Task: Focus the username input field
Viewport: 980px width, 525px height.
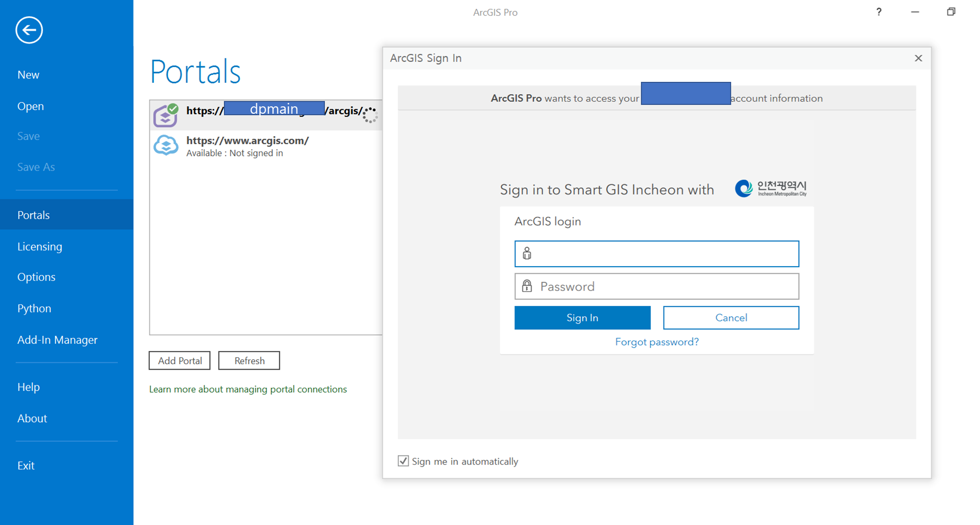Action: 657,253
